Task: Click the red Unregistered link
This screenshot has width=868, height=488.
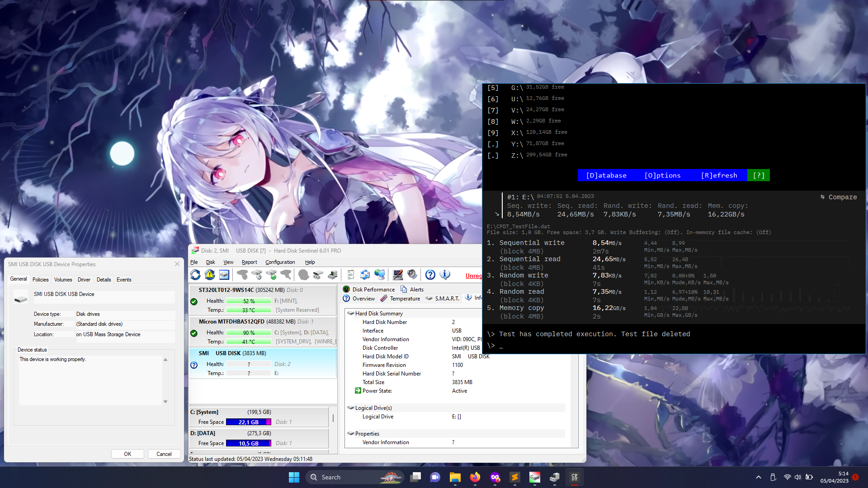Action: (x=474, y=276)
